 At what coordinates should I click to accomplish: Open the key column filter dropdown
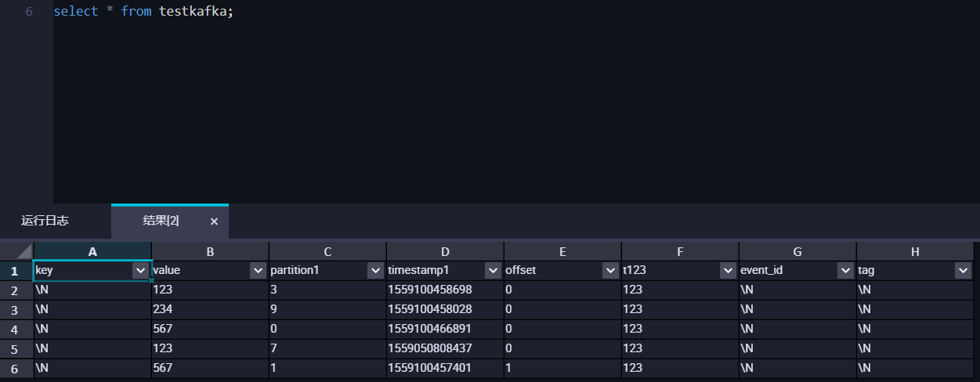[141, 270]
